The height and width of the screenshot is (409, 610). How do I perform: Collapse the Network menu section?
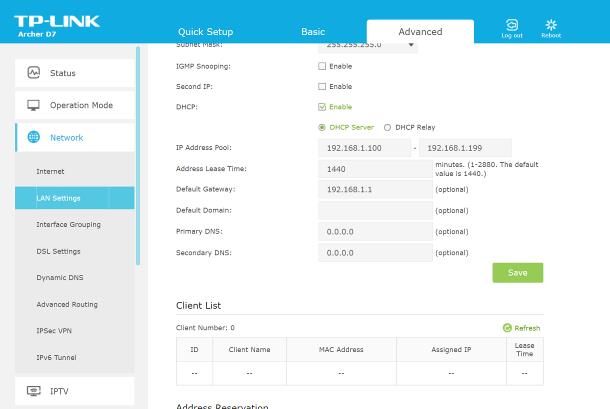[75, 137]
